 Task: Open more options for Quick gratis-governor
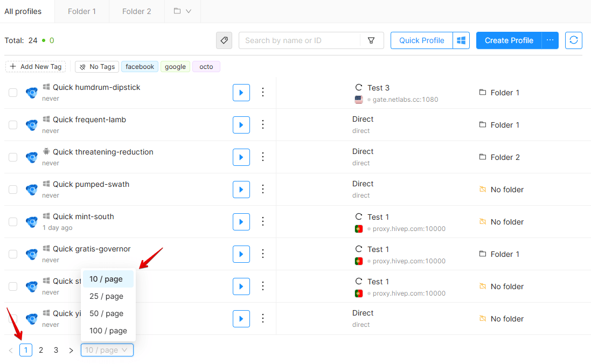click(x=263, y=254)
